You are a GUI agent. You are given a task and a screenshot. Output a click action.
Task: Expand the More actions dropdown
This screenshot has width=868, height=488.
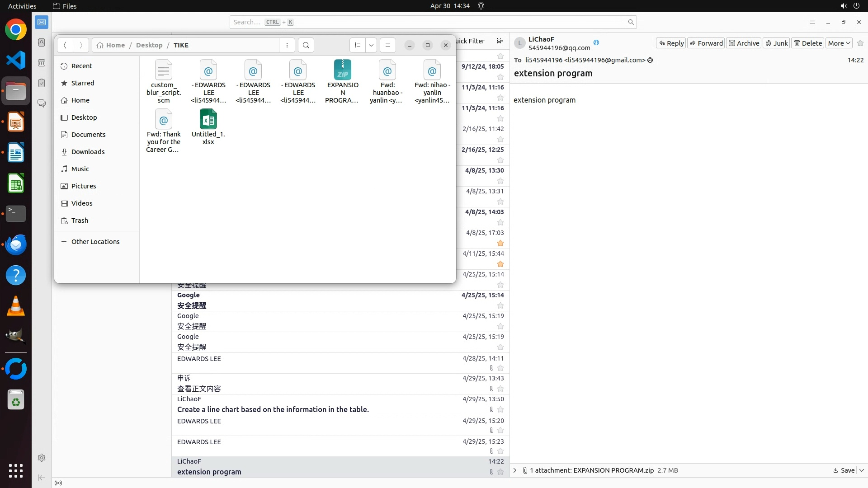[x=839, y=43]
